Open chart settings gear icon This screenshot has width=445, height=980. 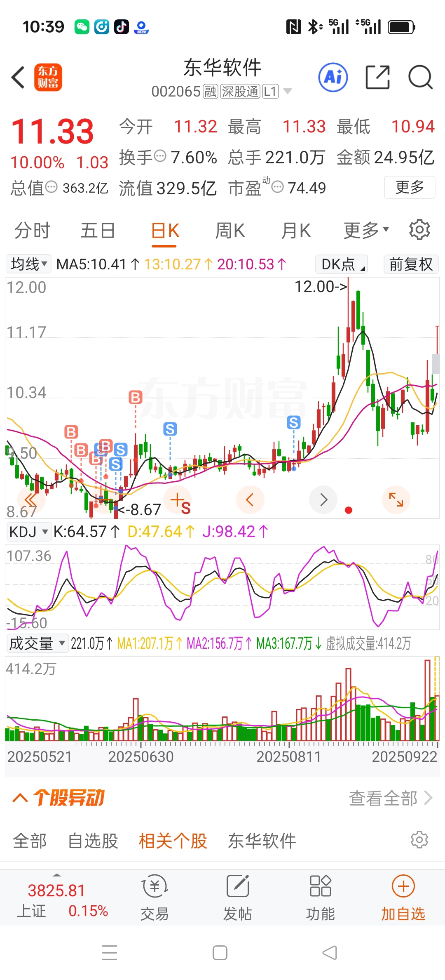(419, 230)
